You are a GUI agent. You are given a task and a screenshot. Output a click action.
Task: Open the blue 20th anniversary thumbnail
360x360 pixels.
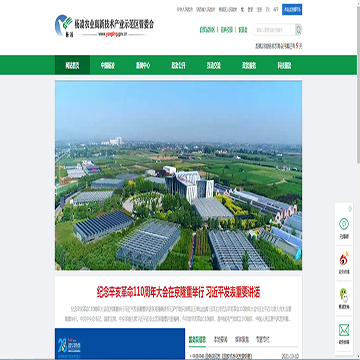tap(120, 344)
